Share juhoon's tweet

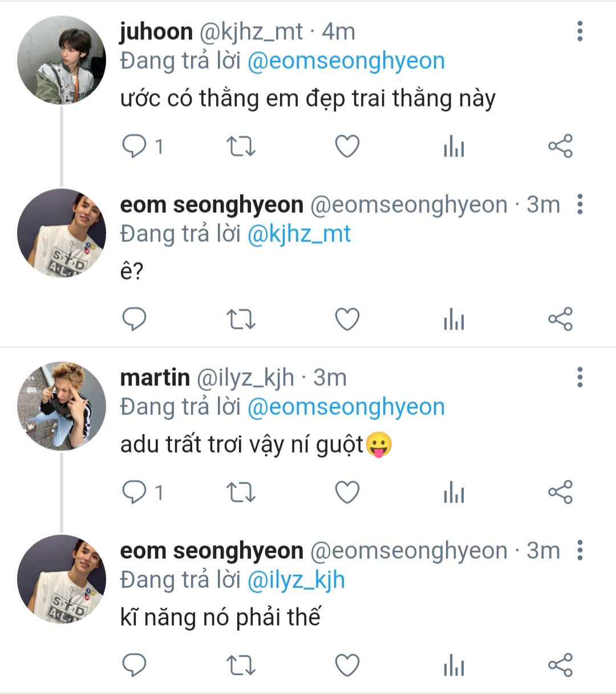[560, 147]
